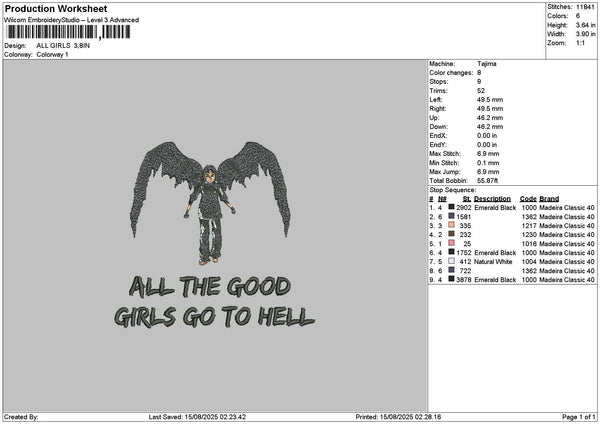Click 'Emerald Black' description in stop row 1
Viewport: 600px width, 424px height.
point(495,208)
